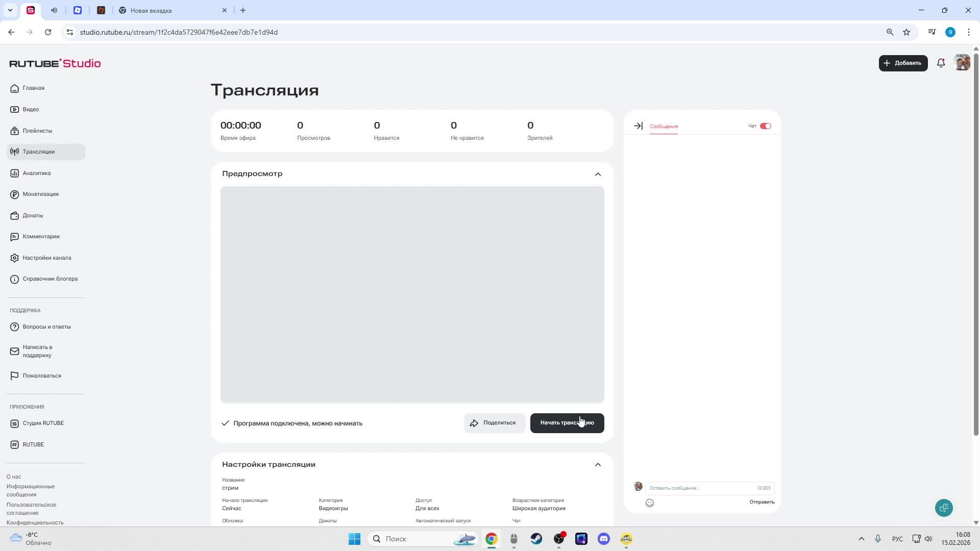Click the Добавить button
The image size is (980, 551).
pos(903,63)
